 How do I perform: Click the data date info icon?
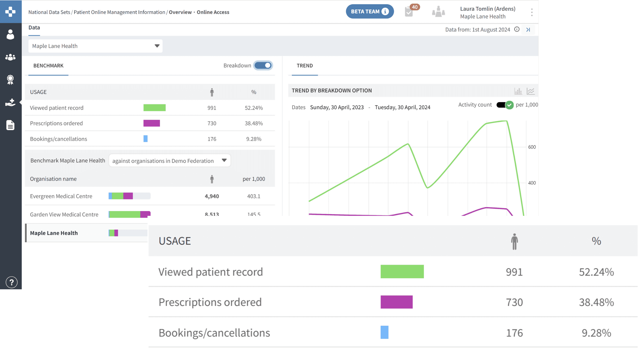coord(517,29)
